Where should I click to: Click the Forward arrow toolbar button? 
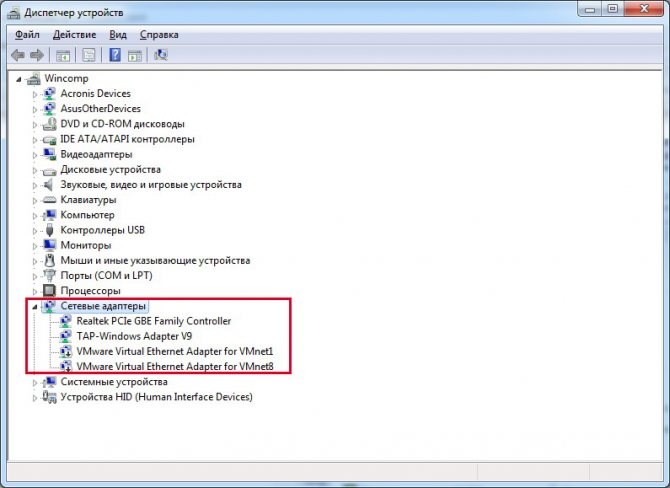(37, 55)
